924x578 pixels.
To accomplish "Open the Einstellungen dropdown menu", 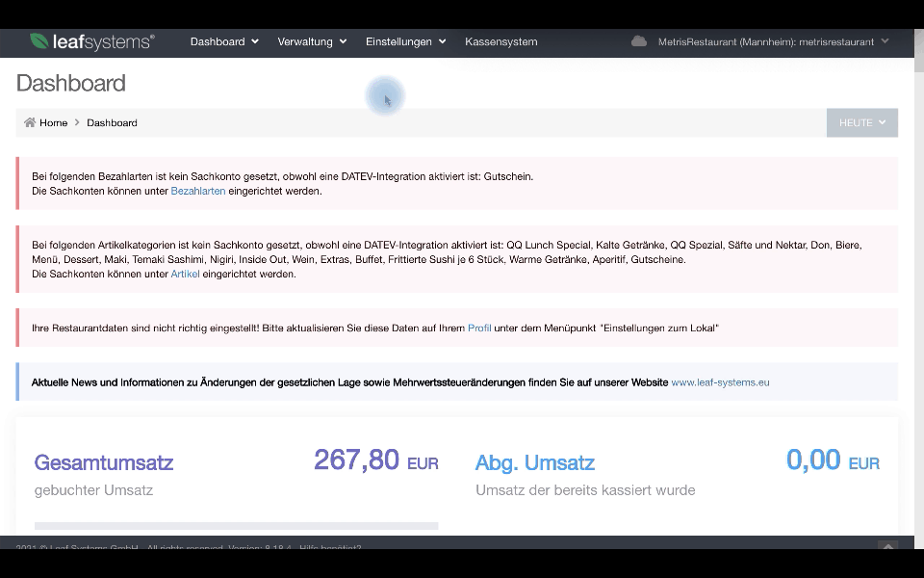I will coord(404,41).
